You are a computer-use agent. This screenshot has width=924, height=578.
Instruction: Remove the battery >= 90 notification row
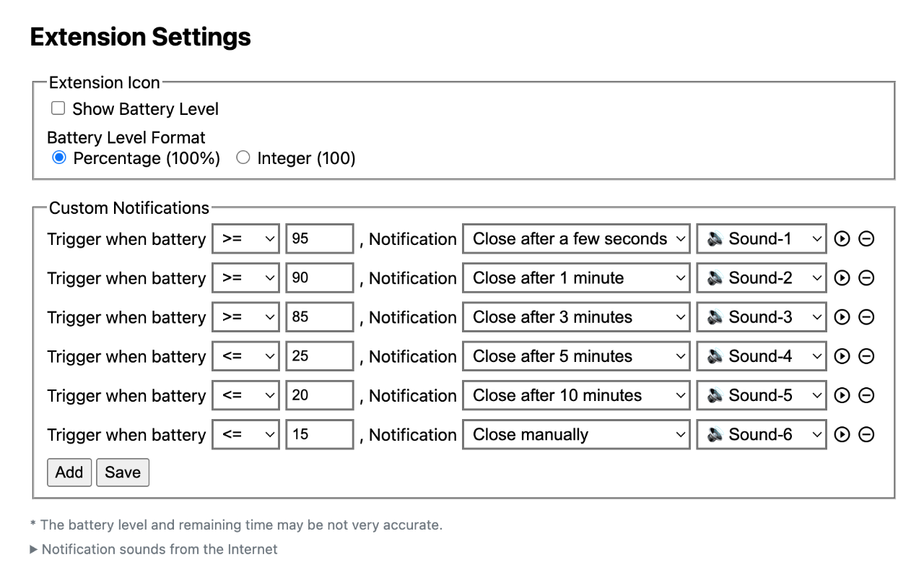point(866,278)
